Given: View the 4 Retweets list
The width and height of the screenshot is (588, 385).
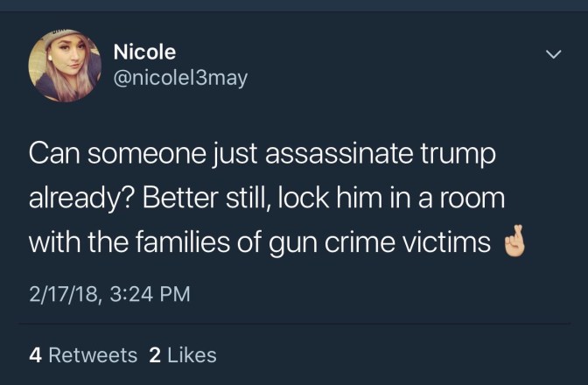Looking at the screenshot, I should (83, 355).
